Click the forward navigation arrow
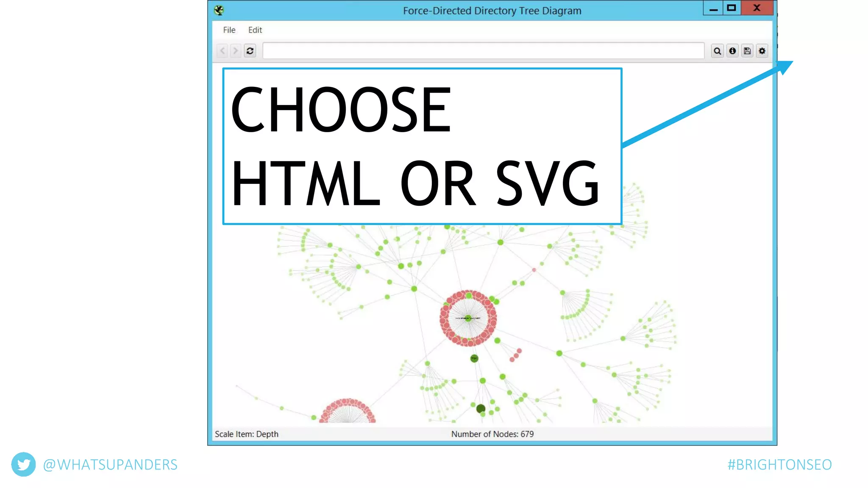Image resolution: width=868 pixels, height=488 pixels. coord(236,51)
